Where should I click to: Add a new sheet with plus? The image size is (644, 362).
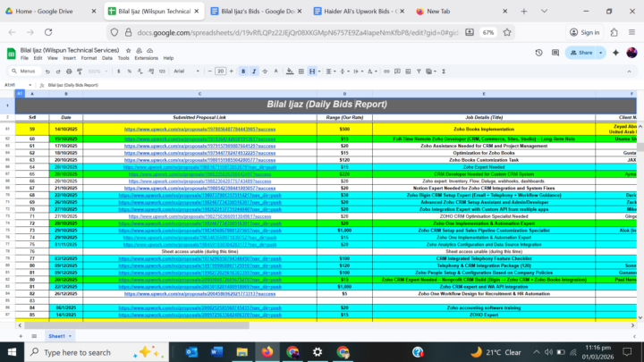pyautogui.click(x=21, y=336)
